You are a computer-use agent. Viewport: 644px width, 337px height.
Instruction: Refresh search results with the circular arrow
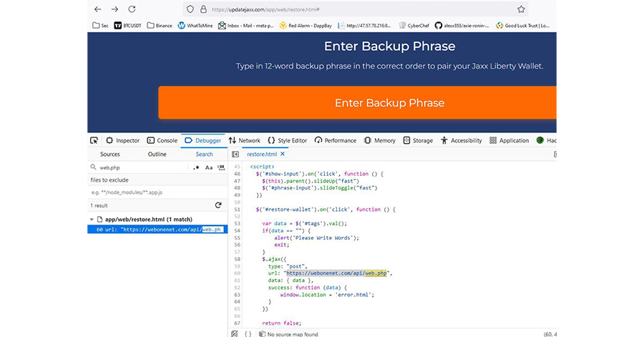click(x=218, y=205)
